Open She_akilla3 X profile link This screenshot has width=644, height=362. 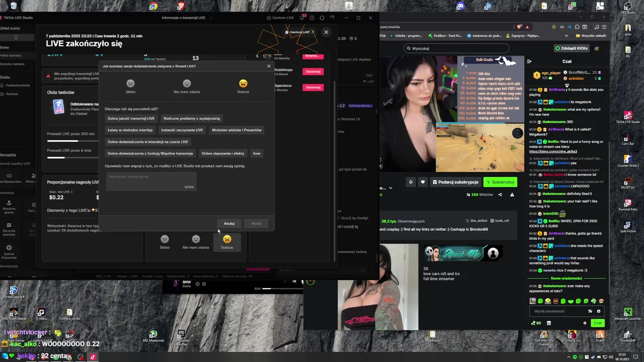point(476,221)
